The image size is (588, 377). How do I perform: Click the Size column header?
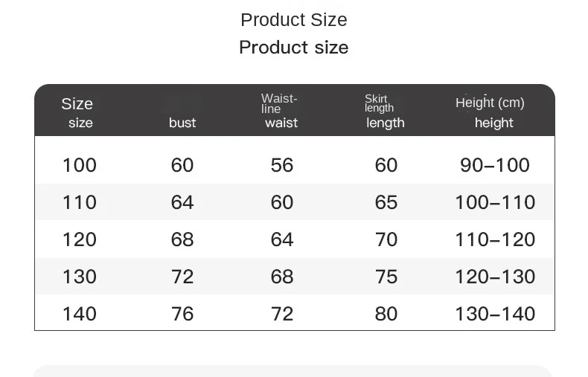tap(77, 112)
